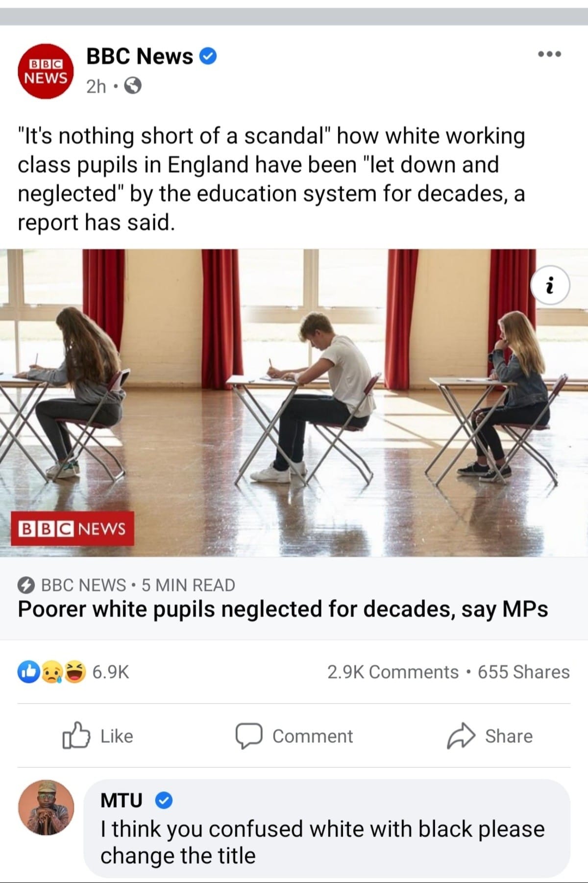Tap the info icon on article image
Image resolution: width=588 pixels, height=883 pixels.
click(x=551, y=285)
